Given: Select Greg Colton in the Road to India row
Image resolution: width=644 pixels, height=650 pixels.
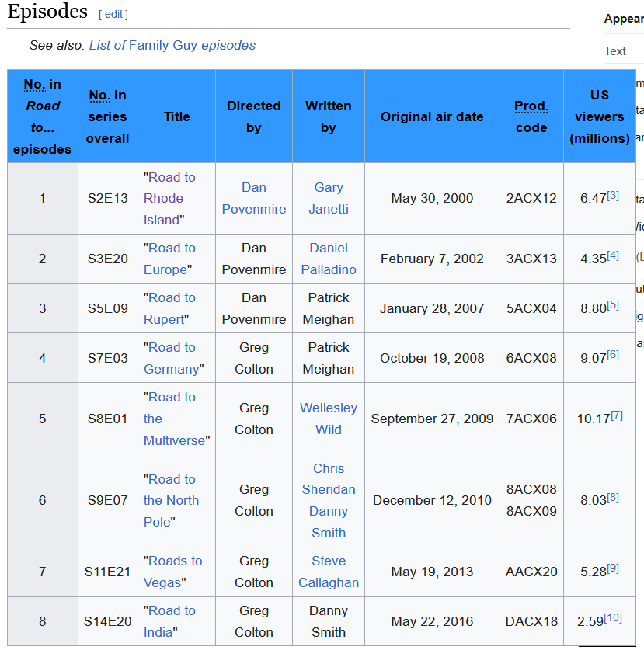Looking at the screenshot, I should (254, 621).
